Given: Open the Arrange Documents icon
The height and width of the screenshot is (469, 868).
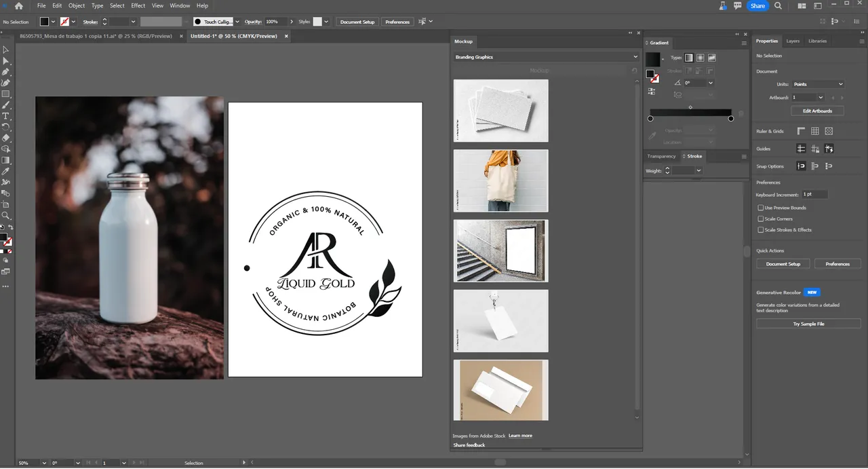Looking at the screenshot, I should pyautogui.click(x=802, y=5).
